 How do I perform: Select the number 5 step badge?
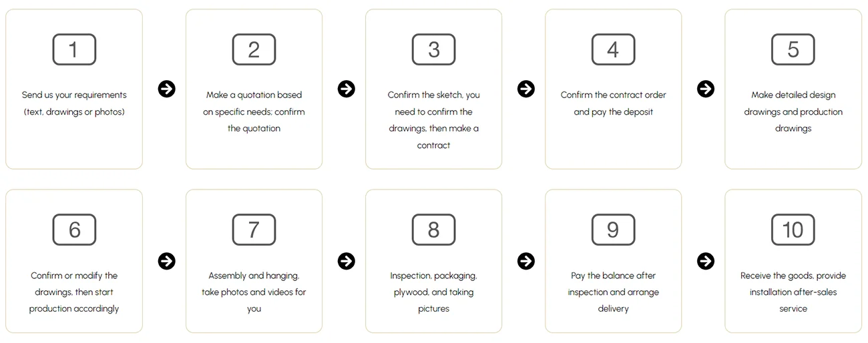click(x=793, y=50)
